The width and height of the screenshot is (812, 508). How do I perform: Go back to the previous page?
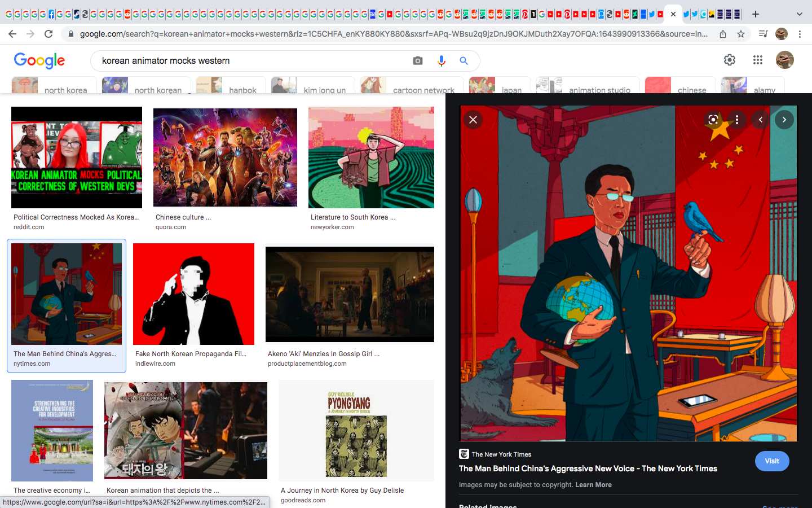coord(12,34)
